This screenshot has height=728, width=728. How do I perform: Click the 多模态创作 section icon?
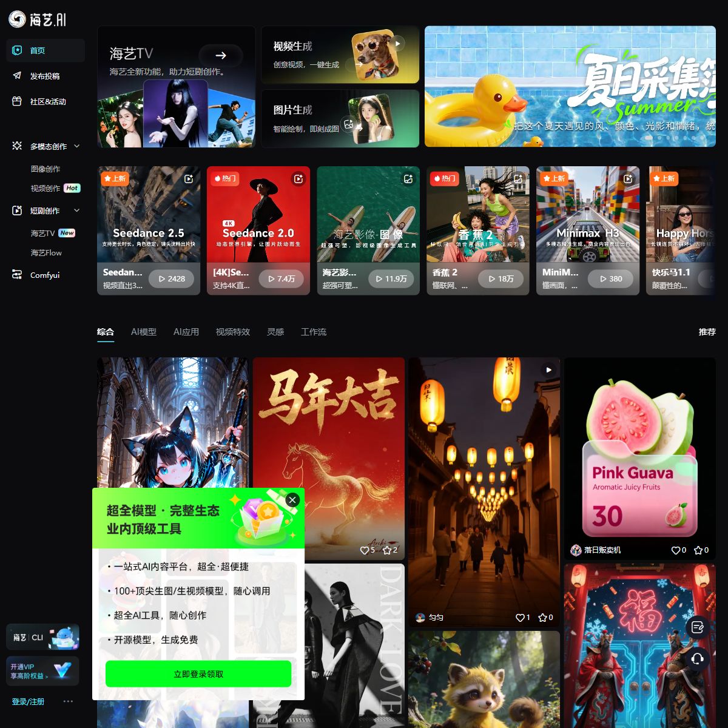17,146
